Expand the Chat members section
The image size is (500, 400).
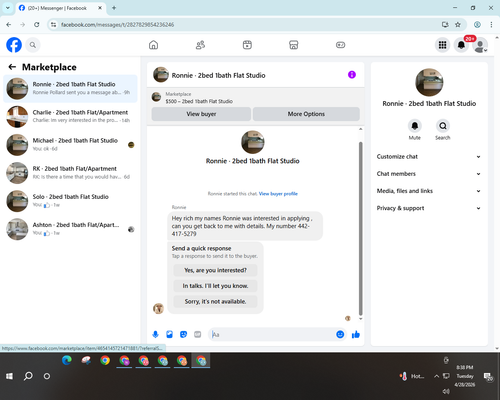point(429,174)
